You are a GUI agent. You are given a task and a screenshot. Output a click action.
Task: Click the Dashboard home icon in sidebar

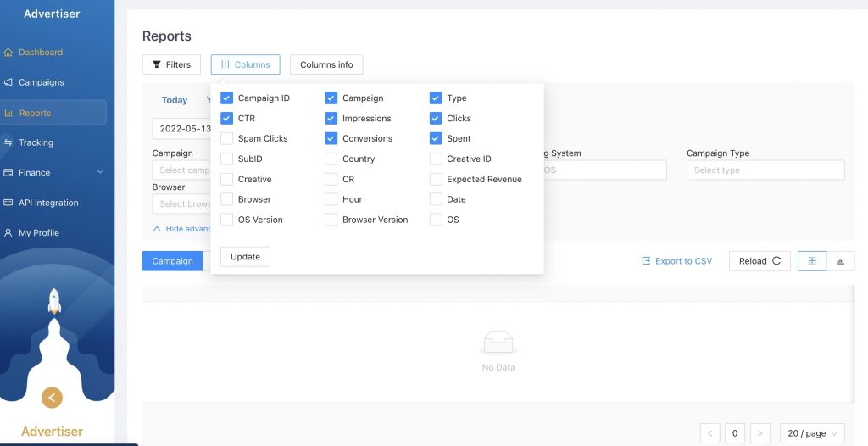coord(9,53)
